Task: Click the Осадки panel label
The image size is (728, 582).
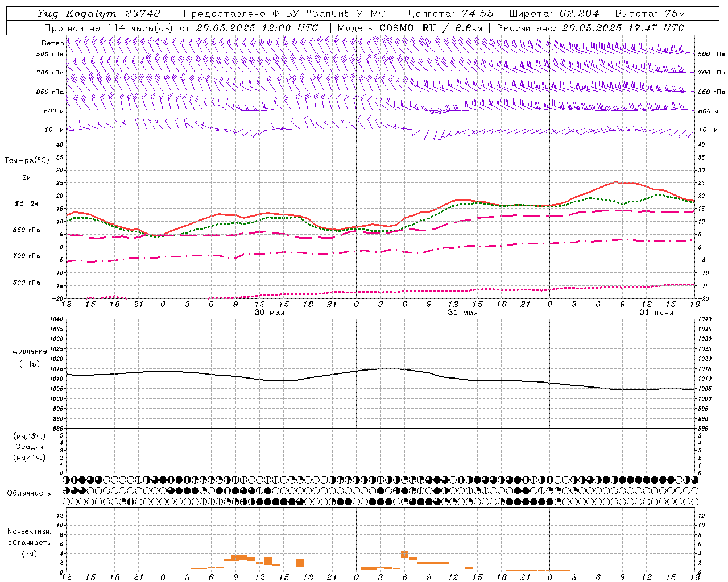Action: coord(30,447)
